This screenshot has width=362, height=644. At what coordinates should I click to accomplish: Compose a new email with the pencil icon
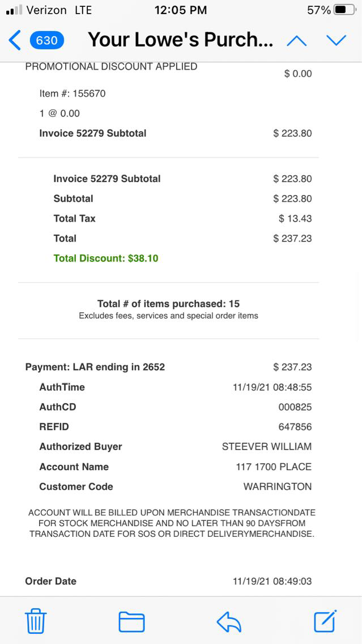(x=326, y=621)
